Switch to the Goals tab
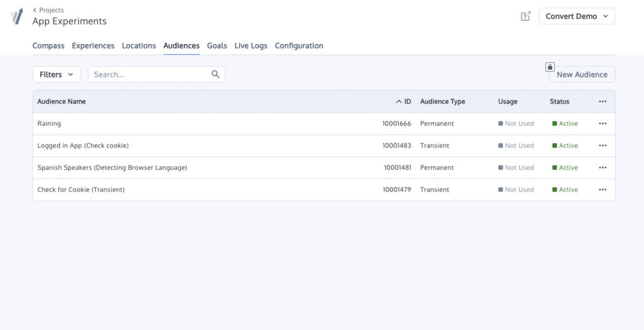 pos(217,46)
